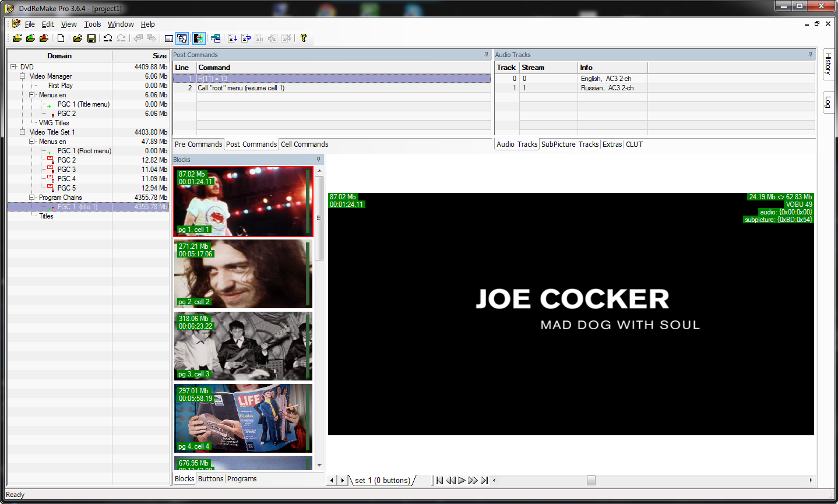
Task: Select the Russian, AC3 2-ch audio track
Action: (x=654, y=88)
